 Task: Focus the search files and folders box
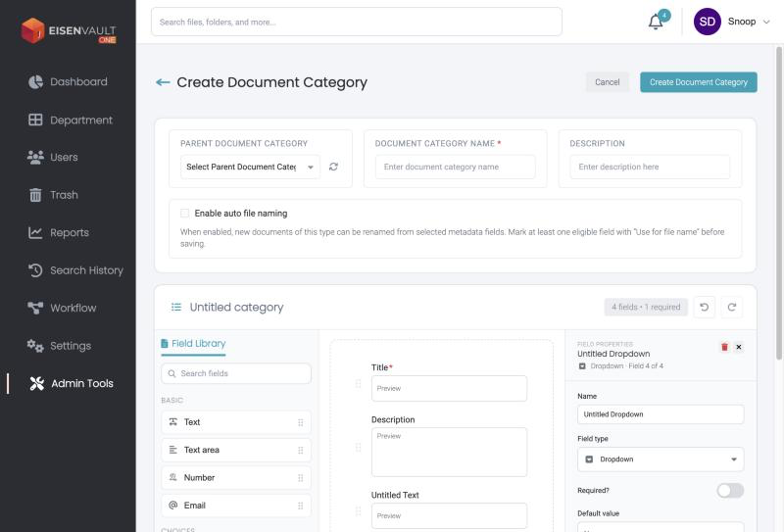[356, 22]
